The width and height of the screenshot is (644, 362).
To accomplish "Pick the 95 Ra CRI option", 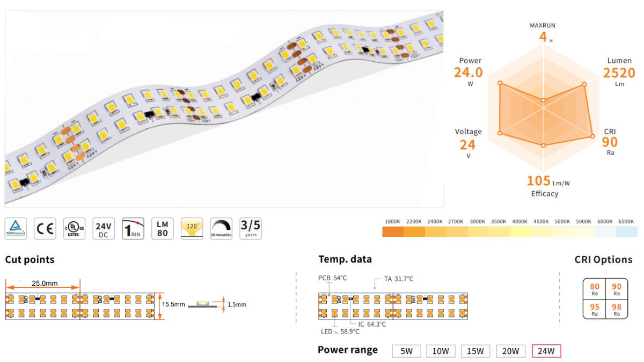I will tap(595, 309).
